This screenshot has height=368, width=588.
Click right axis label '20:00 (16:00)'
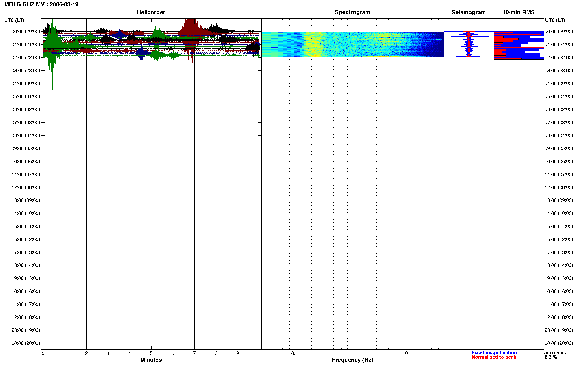559,291
